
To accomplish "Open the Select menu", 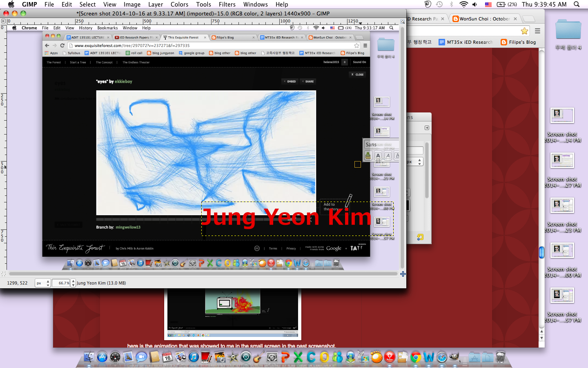I will [x=87, y=4].
